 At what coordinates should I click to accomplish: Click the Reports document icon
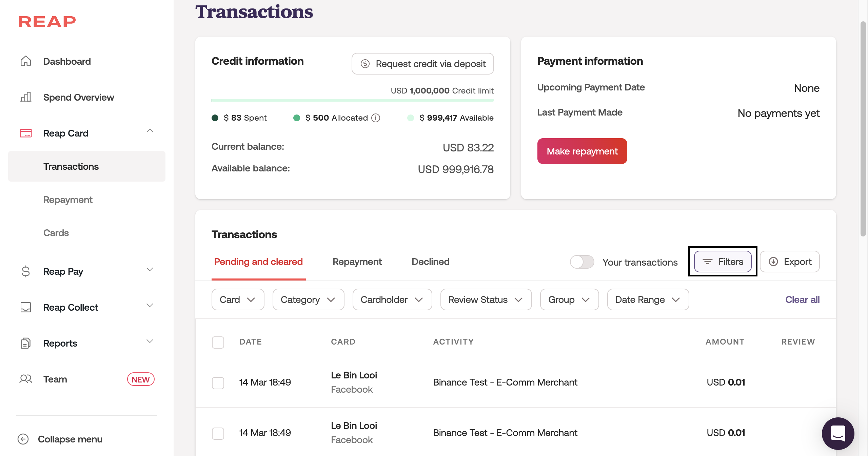[26, 343]
